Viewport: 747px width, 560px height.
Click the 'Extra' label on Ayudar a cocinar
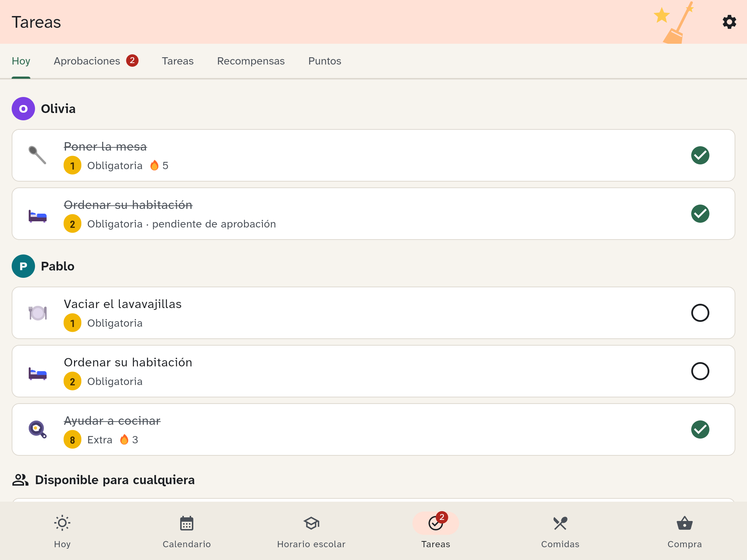[x=100, y=440]
